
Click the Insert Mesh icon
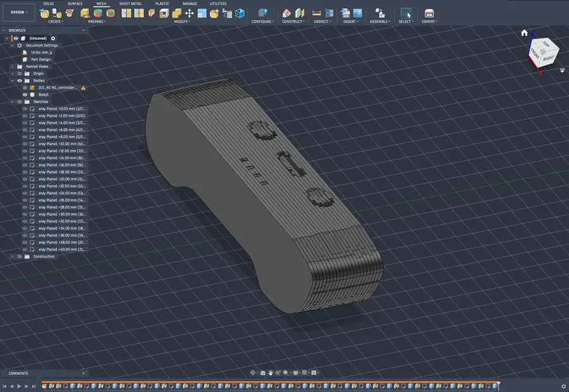45,13
